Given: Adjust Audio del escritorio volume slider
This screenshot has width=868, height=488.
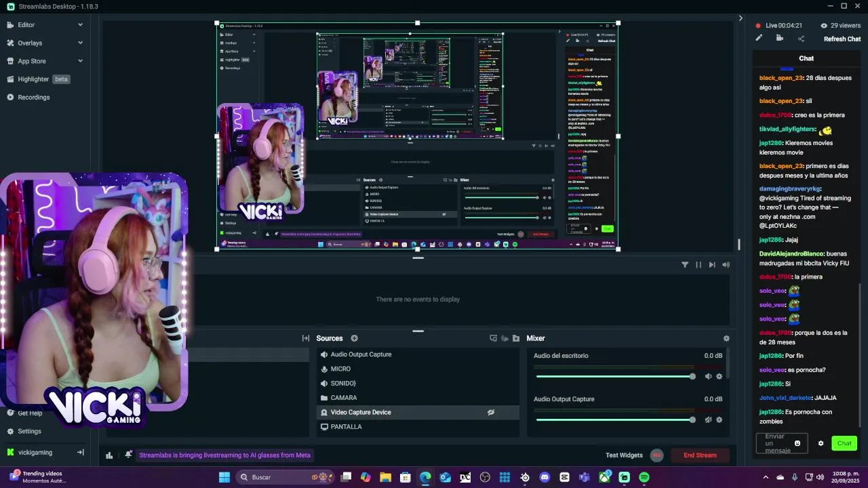Looking at the screenshot, I should (614, 376).
